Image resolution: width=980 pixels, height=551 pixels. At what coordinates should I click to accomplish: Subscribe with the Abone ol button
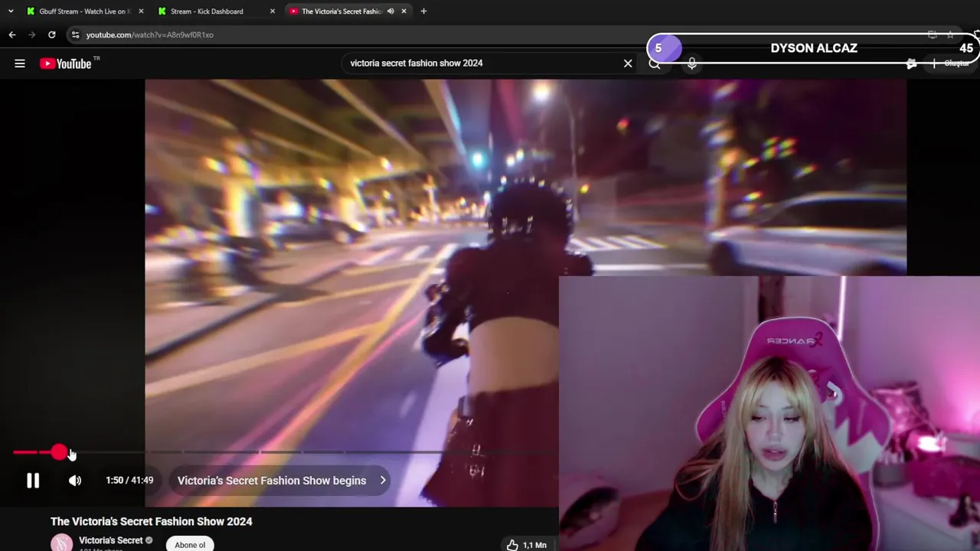pos(190,544)
